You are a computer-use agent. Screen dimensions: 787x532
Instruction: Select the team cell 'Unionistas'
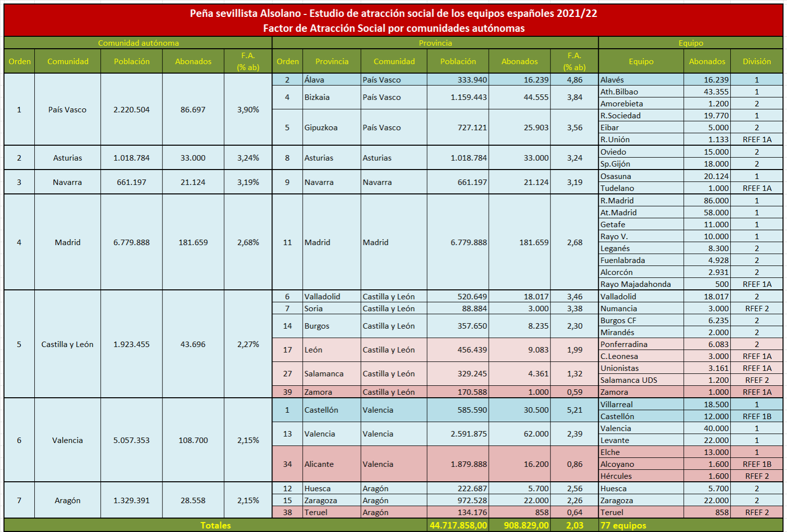tap(641, 368)
